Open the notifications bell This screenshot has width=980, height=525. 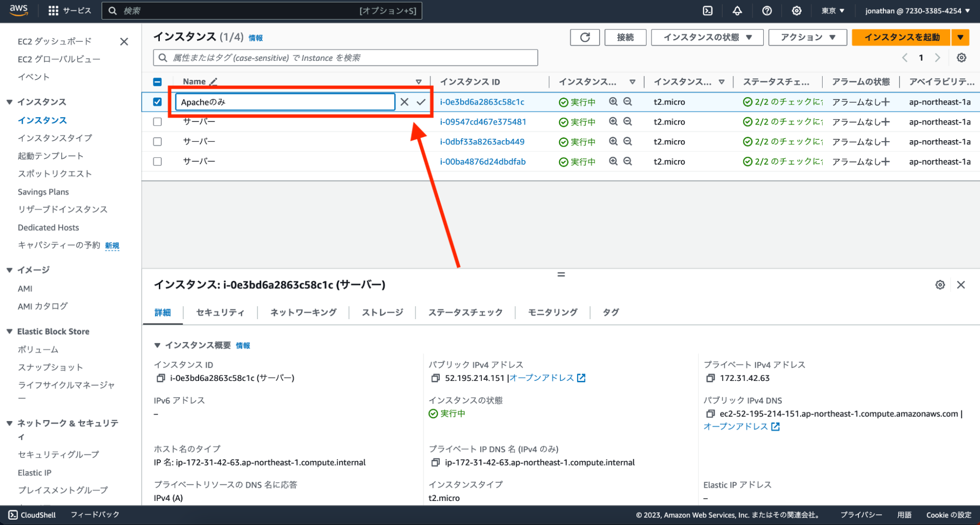tap(737, 11)
